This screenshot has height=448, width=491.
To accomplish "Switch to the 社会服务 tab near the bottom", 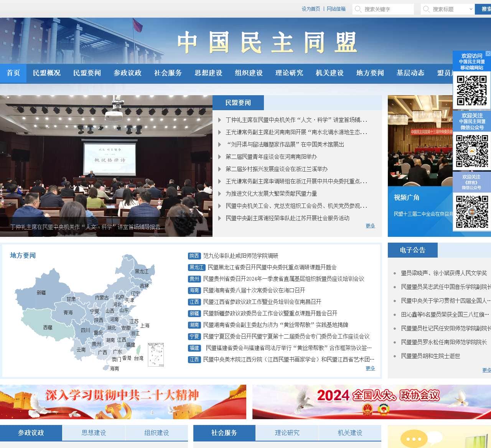I will 224,433.
